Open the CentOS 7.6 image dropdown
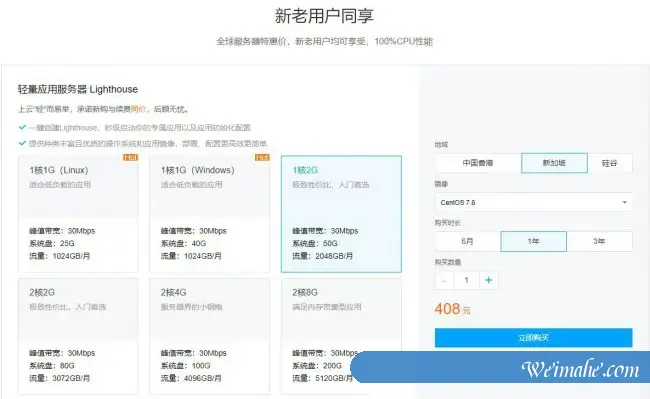The height and width of the screenshot is (399, 650). pos(534,202)
